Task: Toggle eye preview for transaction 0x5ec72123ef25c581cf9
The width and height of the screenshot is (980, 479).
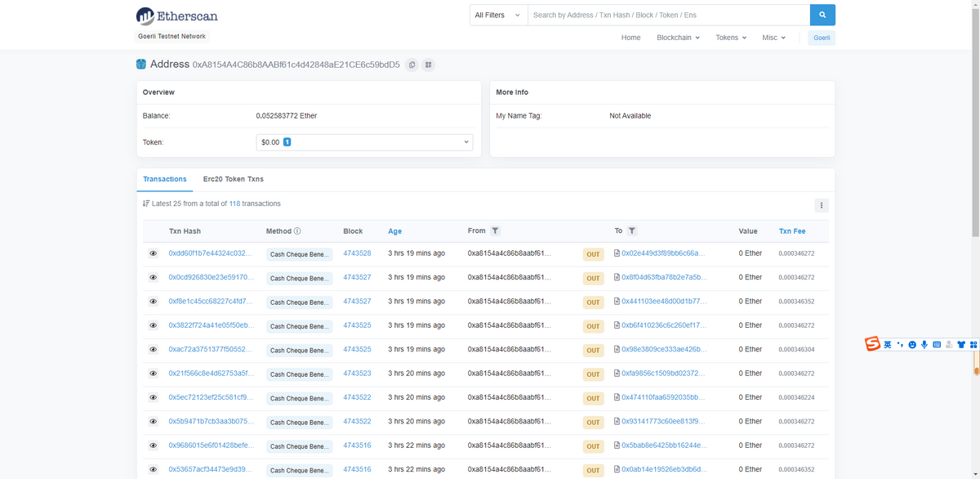Action: click(x=153, y=397)
